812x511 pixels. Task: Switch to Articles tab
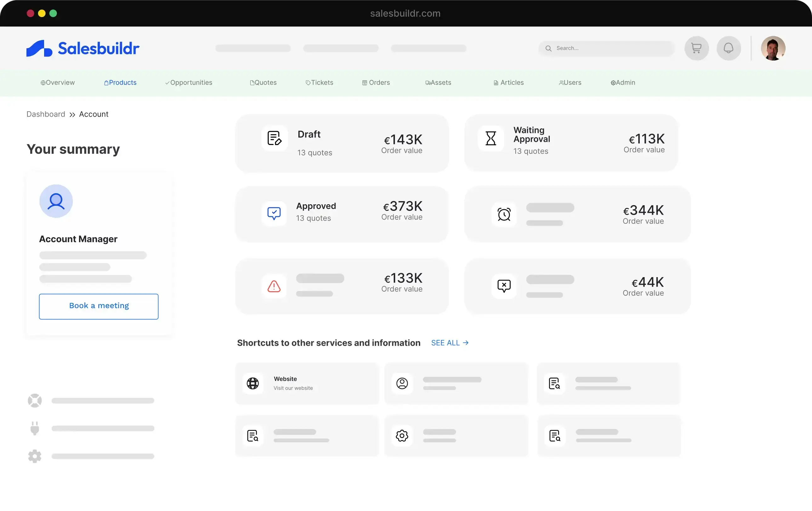click(508, 83)
